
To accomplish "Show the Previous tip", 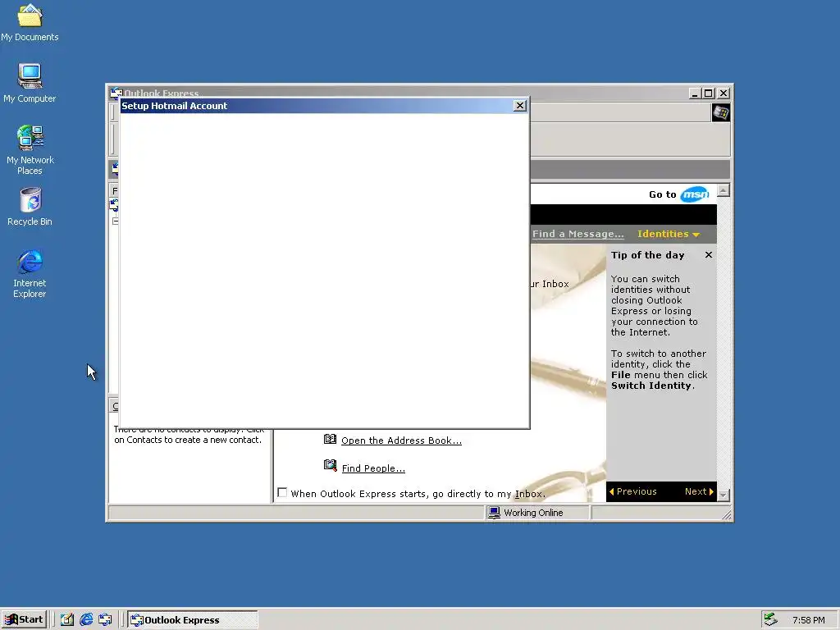I will 632,491.
